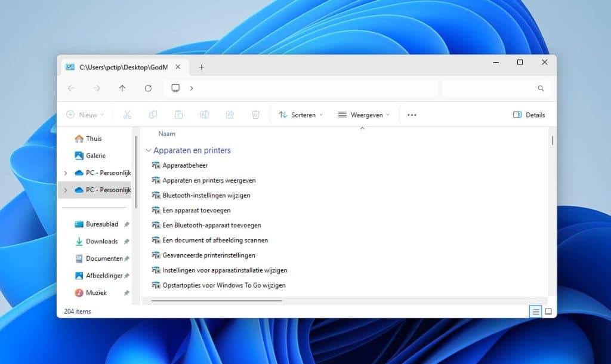Click the Rename icon in toolbar
Viewport: 611px width, 364px height.
click(204, 115)
